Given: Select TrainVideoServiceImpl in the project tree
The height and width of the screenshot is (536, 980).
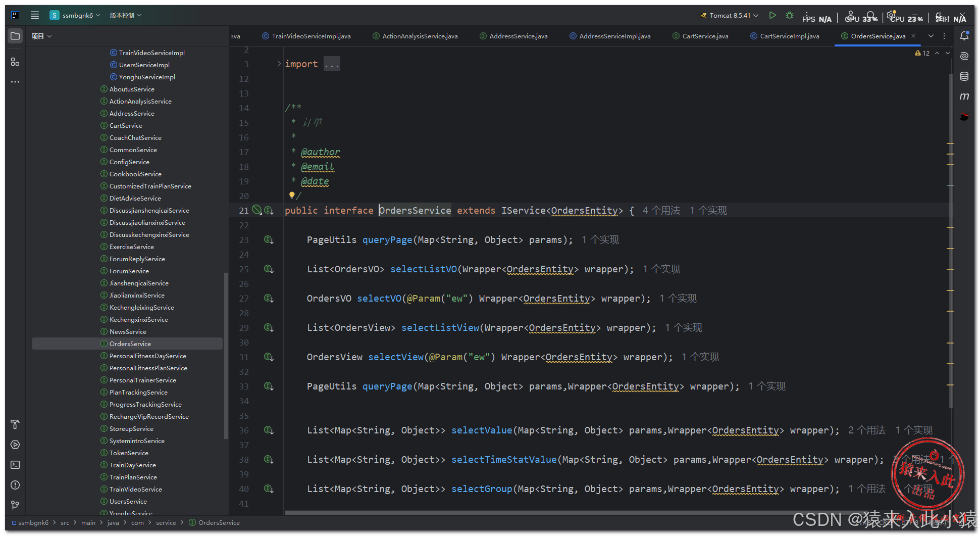Looking at the screenshot, I should (151, 53).
